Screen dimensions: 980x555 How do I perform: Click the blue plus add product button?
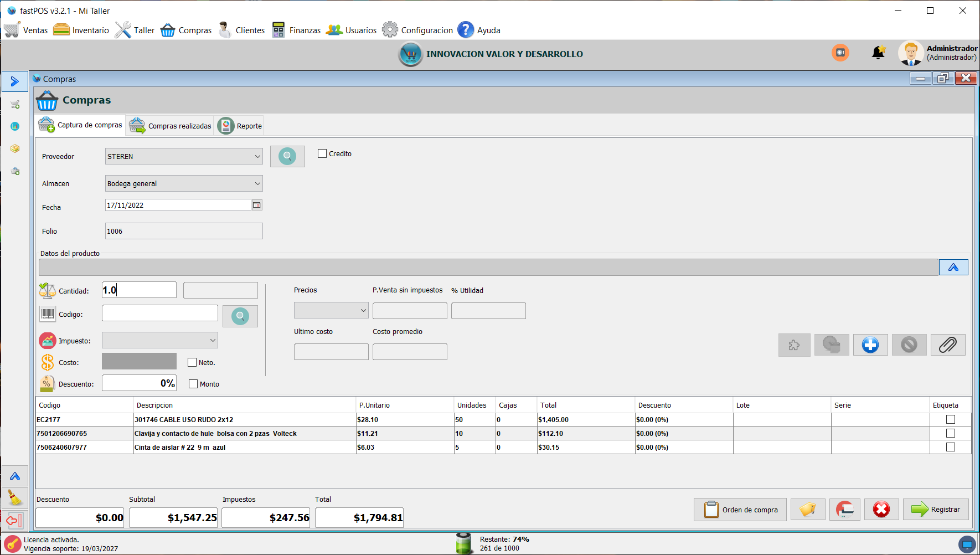870,345
